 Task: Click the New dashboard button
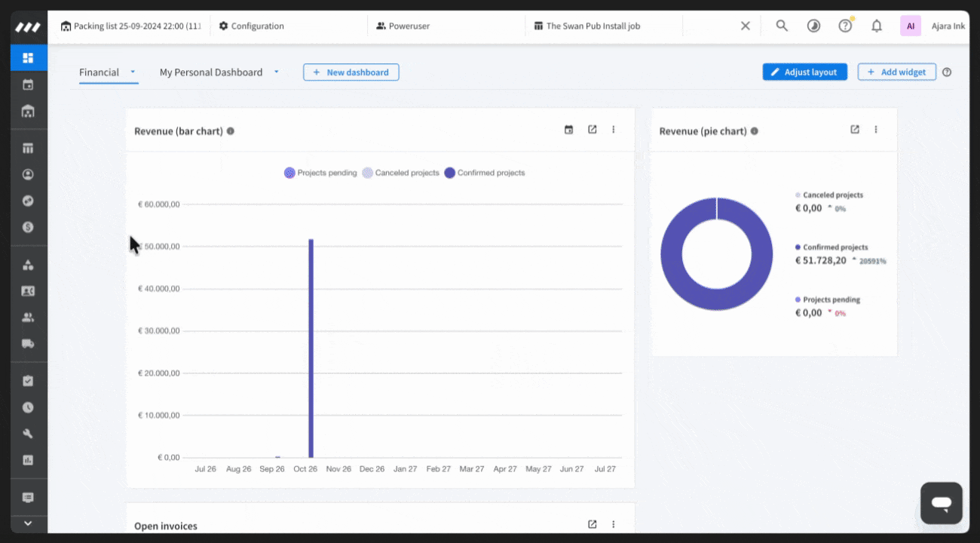[x=351, y=72]
